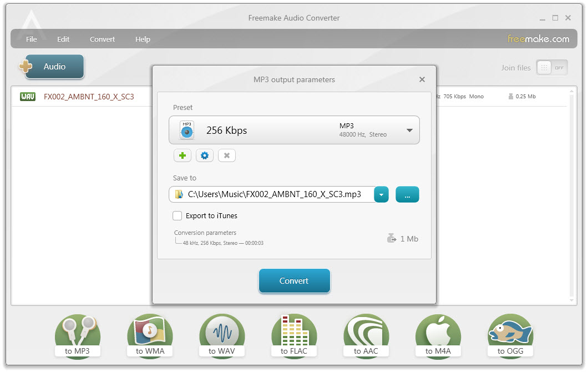Toggle the Join files grid icon
The width and height of the screenshot is (588, 372).
[x=544, y=67]
